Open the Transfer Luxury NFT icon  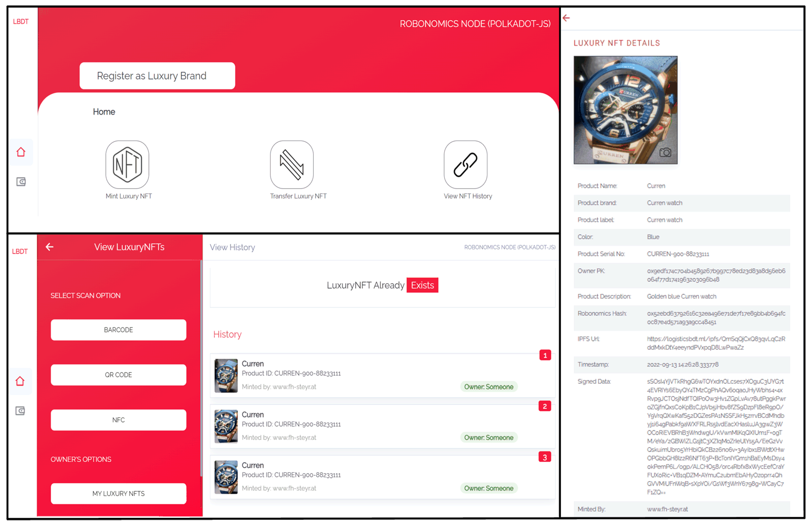292,165
